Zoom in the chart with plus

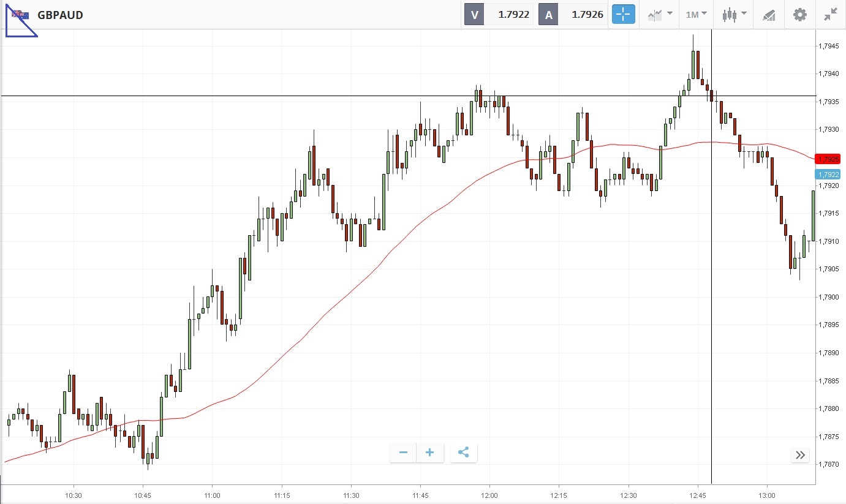[x=430, y=453]
